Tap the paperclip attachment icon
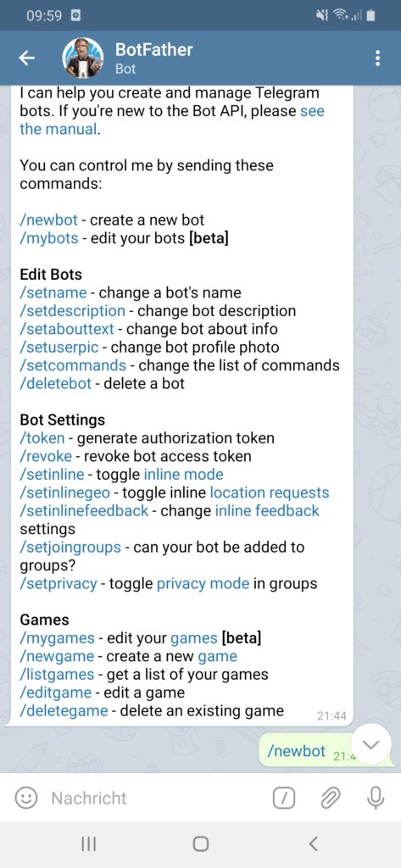Screen dimensions: 401x868 [330, 798]
